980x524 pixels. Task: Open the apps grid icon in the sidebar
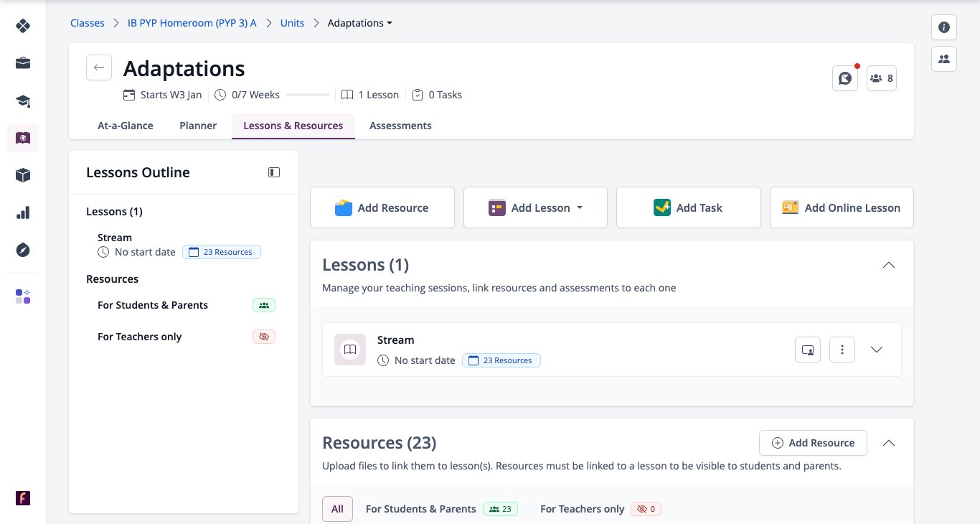[x=23, y=296]
